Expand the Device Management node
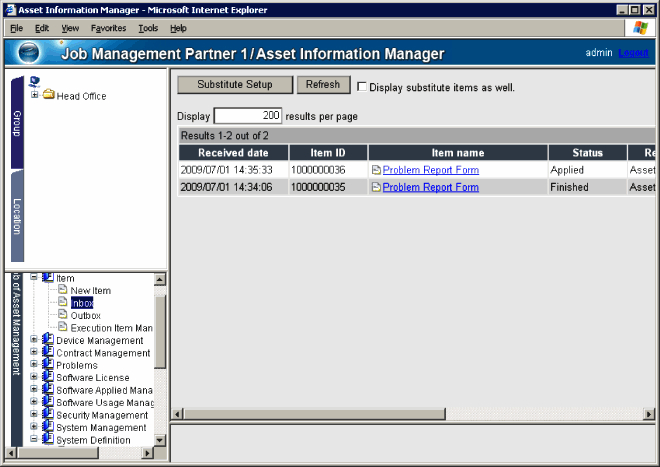 pyautogui.click(x=34, y=339)
